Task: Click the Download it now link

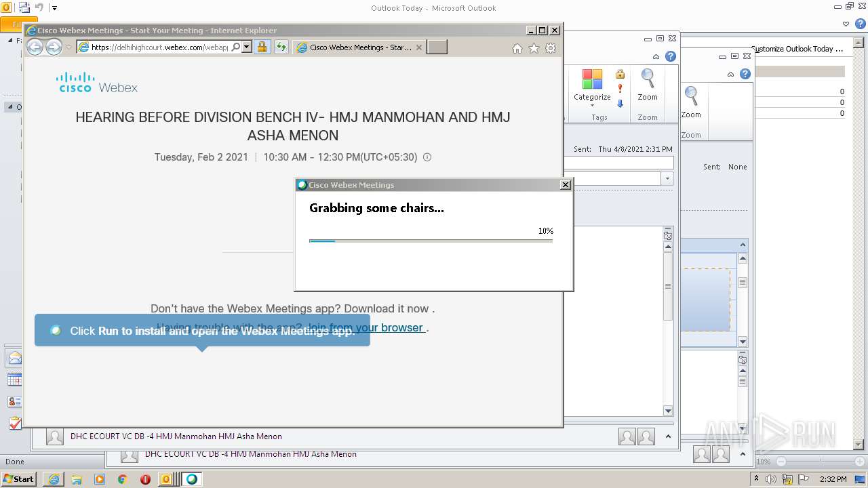Action: point(387,308)
